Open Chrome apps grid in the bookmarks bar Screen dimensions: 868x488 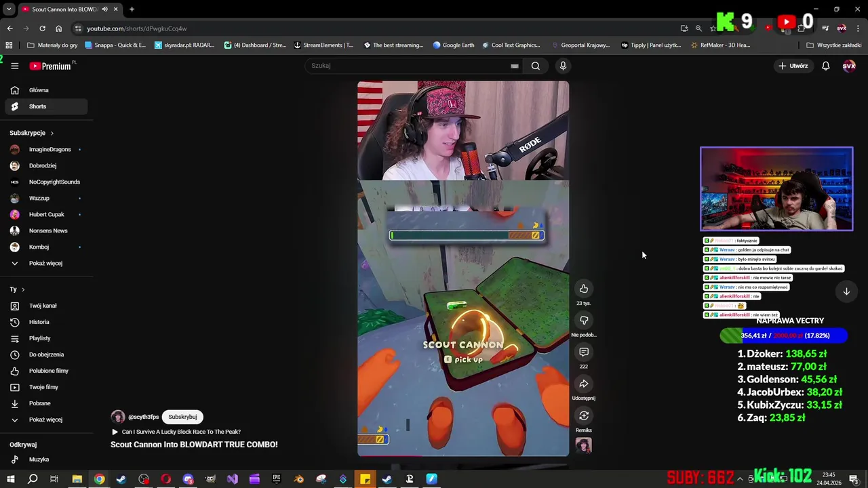pyautogui.click(x=9, y=45)
